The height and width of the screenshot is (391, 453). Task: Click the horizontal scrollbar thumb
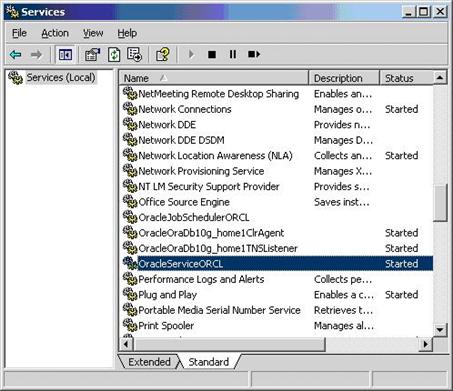pyautogui.click(x=229, y=343)
